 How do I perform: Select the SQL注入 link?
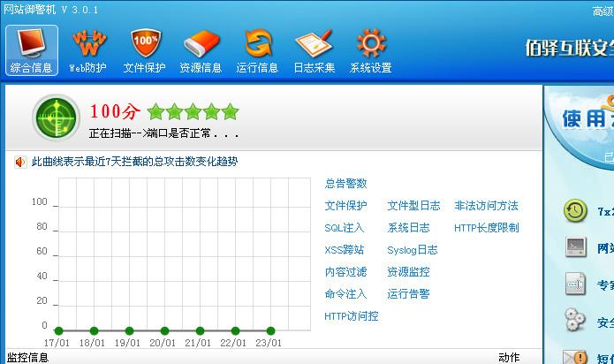pyautogui.click(x=344, y=228)
